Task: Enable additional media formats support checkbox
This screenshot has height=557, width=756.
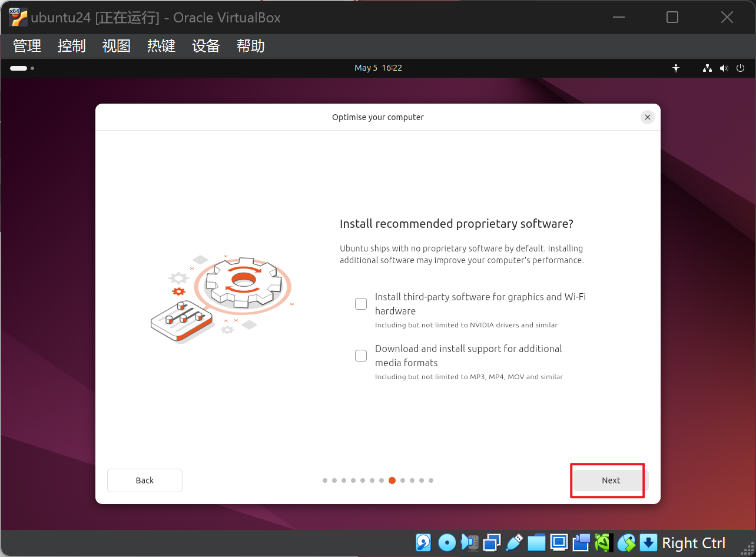Action: coord(361,356)
